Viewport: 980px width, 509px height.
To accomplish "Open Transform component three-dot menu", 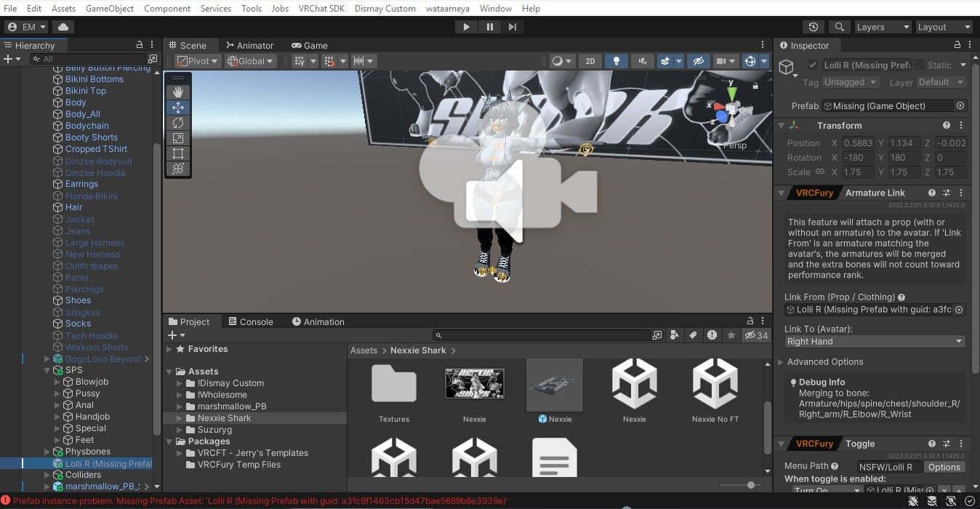I will click(x=961, y=126).
